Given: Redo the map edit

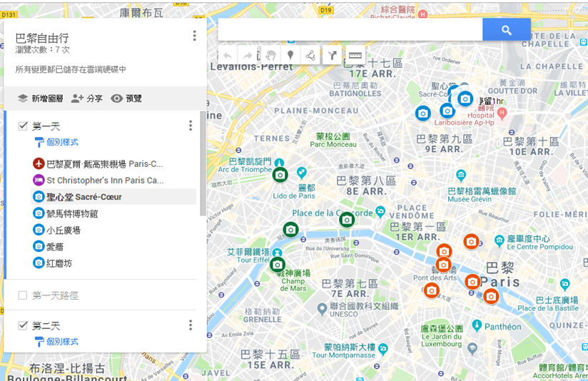Looking at the screenshot, I should point(247,56).
